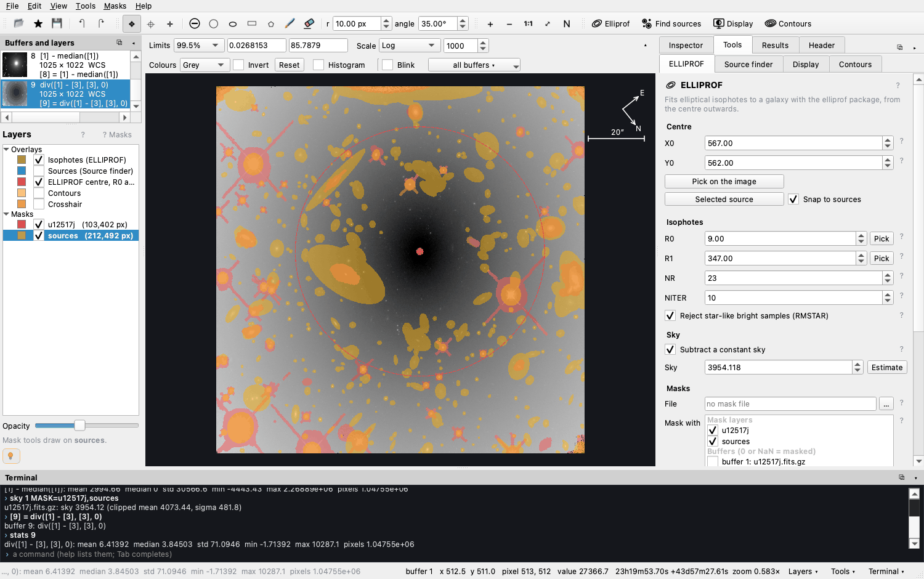Select the pan/move tool icon

coord(131,24)
